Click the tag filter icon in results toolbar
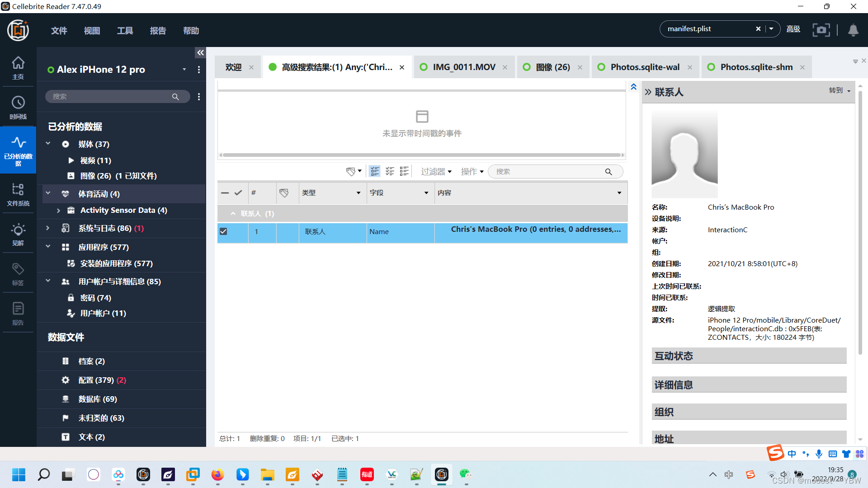This screenshot has height=488, width=868. (351, 171)
